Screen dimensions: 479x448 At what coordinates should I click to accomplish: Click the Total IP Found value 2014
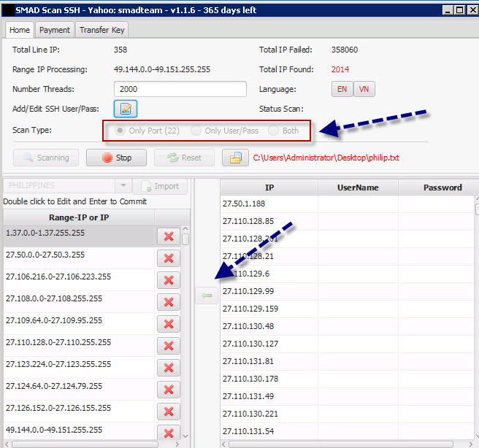click(x=340, y=69)
